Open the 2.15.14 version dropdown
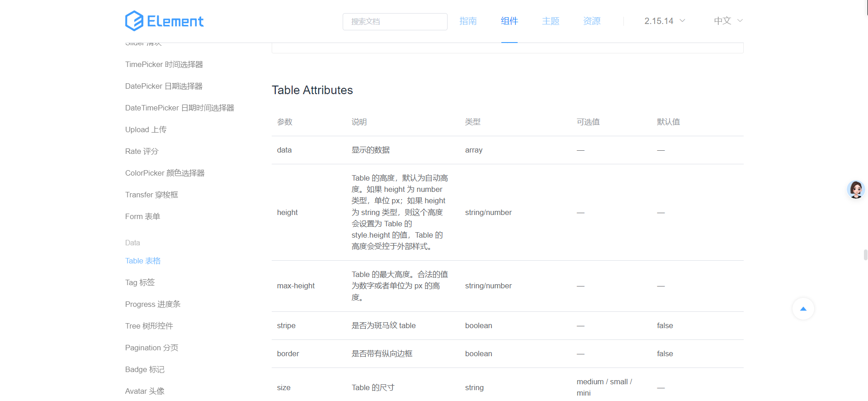Screen dimensions: 868x401 click(664, 21)
